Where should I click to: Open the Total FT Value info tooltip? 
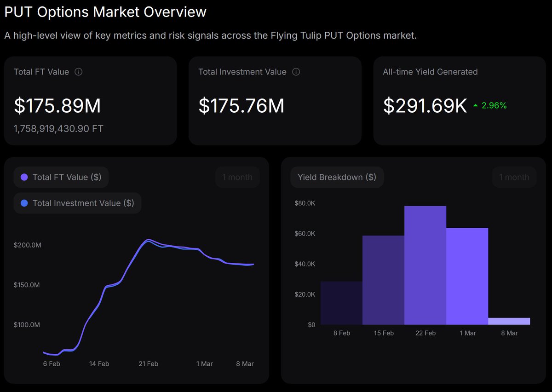[80, 72]
